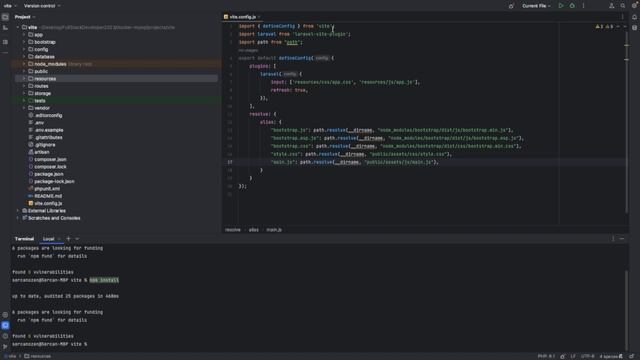Screen dimensions: 640x360
Task: Click the UTF-8 encoding status widget
Action: 587,356
